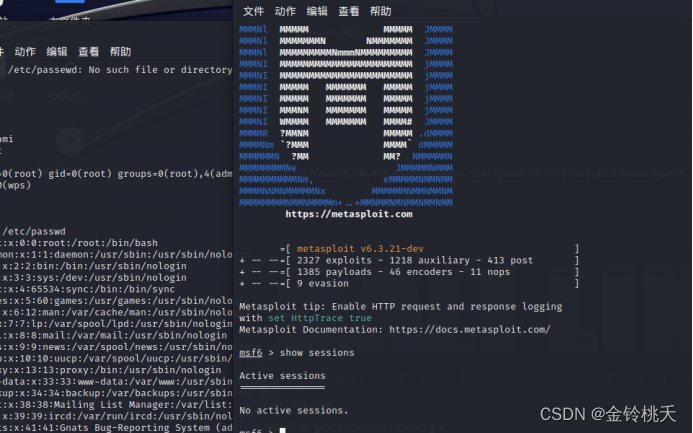Click the lp:/var/spool/lpd passwd entry
This screenshot has height=433, width=693.
coord(116,324)
